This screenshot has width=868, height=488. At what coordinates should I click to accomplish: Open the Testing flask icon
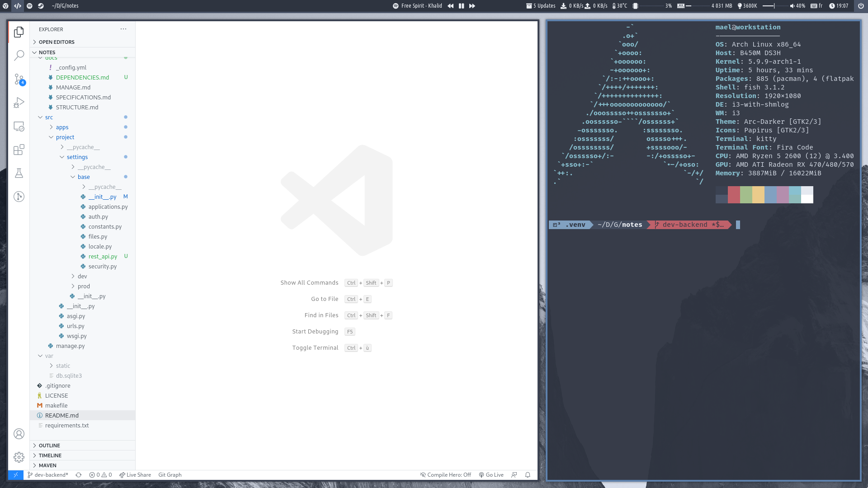pos(19,173)
